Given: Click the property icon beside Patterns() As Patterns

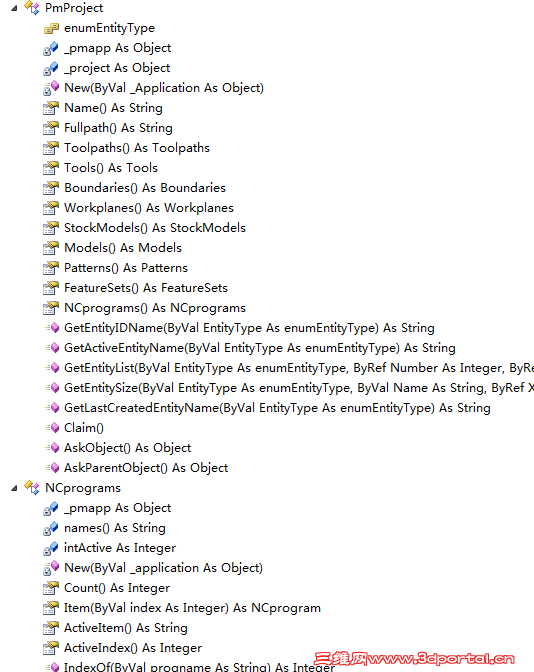Looking at the screenshot, I should (51, 268).
